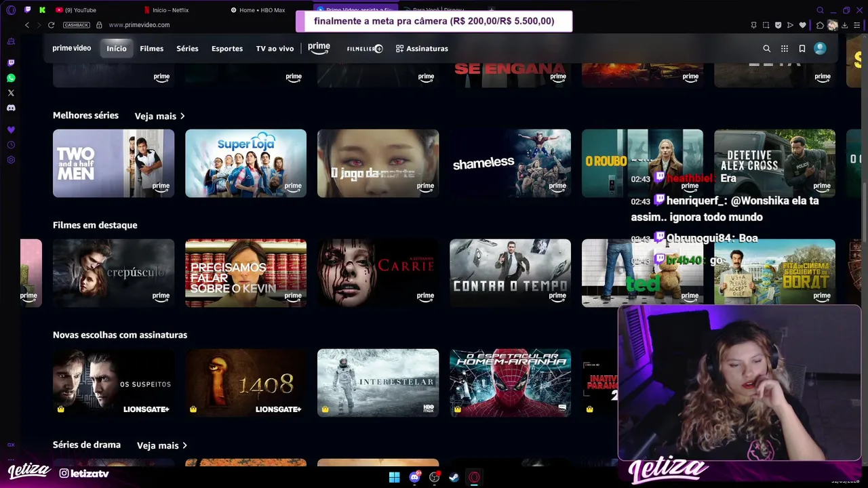Reload the page with the refresh icon
Viewport: 868px width, 488px height.
pyautogui.click(x=51, y=25)
